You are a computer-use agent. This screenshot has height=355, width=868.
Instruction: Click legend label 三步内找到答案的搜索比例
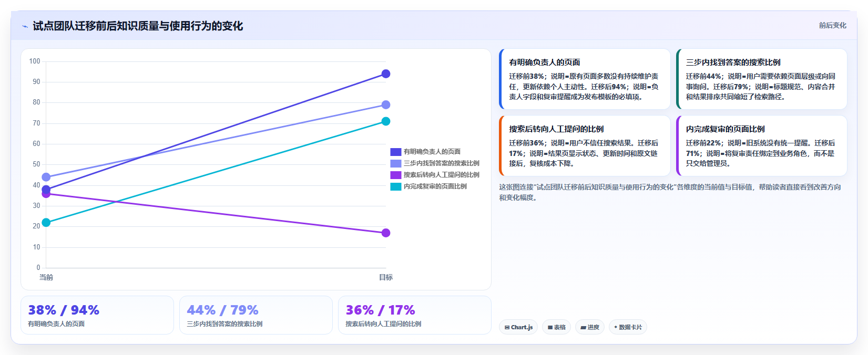[x=442, y=163]
